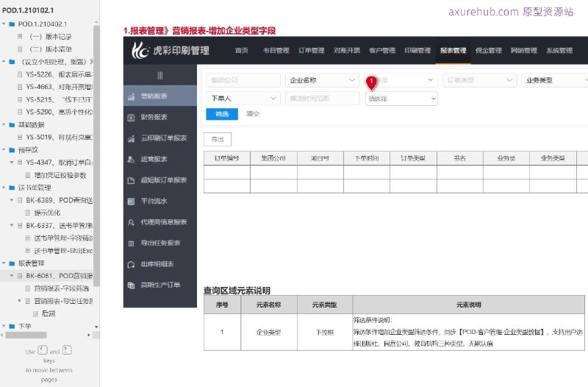The image size is (588, 387).
Task: Open the 下单人 dropdown
Action: coord(243,99)
